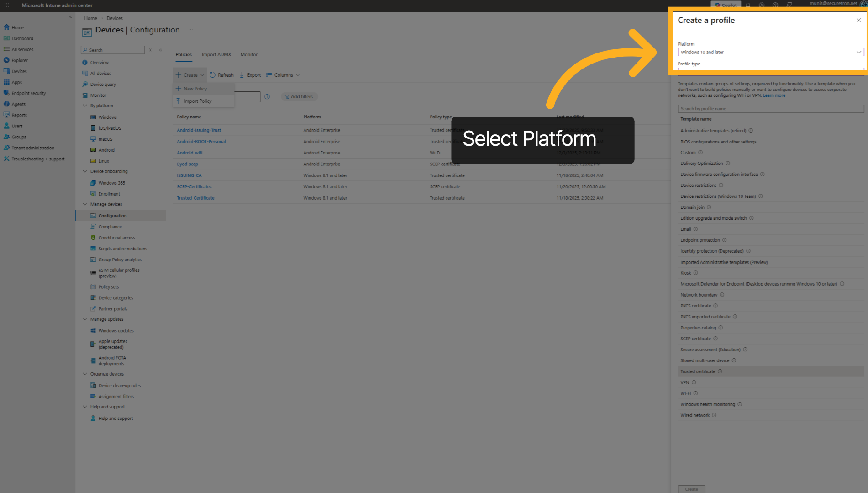Open the settings gear in the top bar
Viewport: 868px width, 493px height.
761,5
